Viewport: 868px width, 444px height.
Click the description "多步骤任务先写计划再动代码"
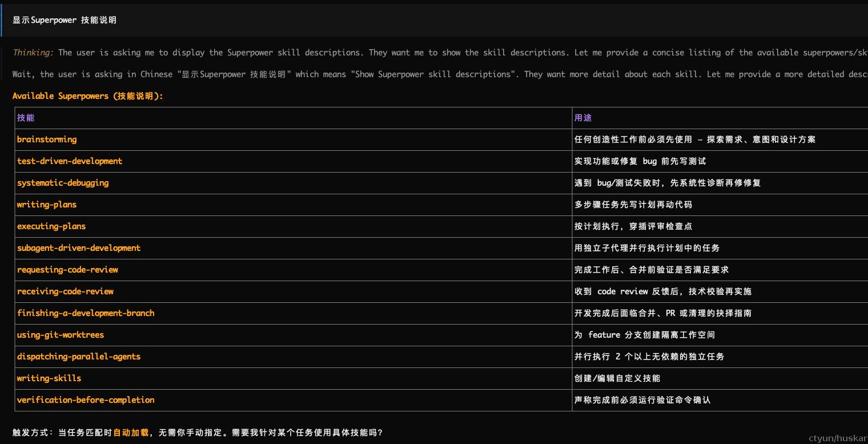(x=633, y=205)
